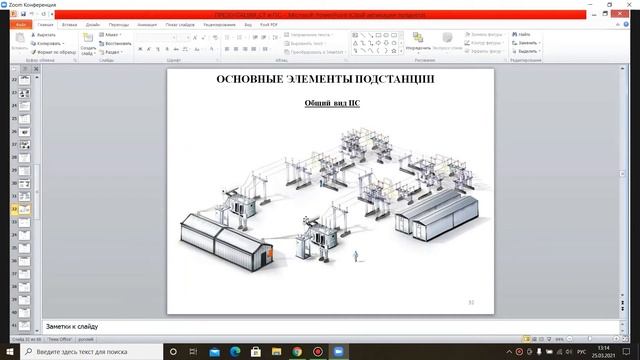Click the Restore (Восстановить) slide button
This screenshot has height=360, width=640.
(x=115, y=43)
